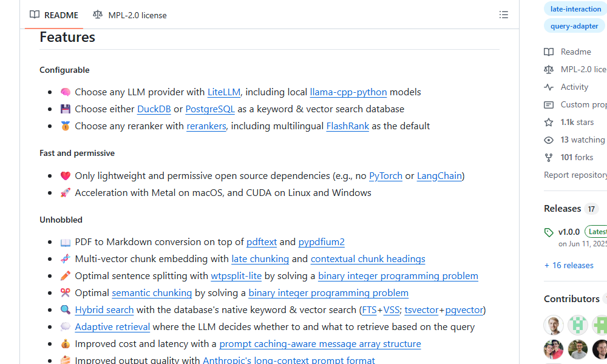Click the tag icon beside v1.0.0 release

tap(549, 232)
